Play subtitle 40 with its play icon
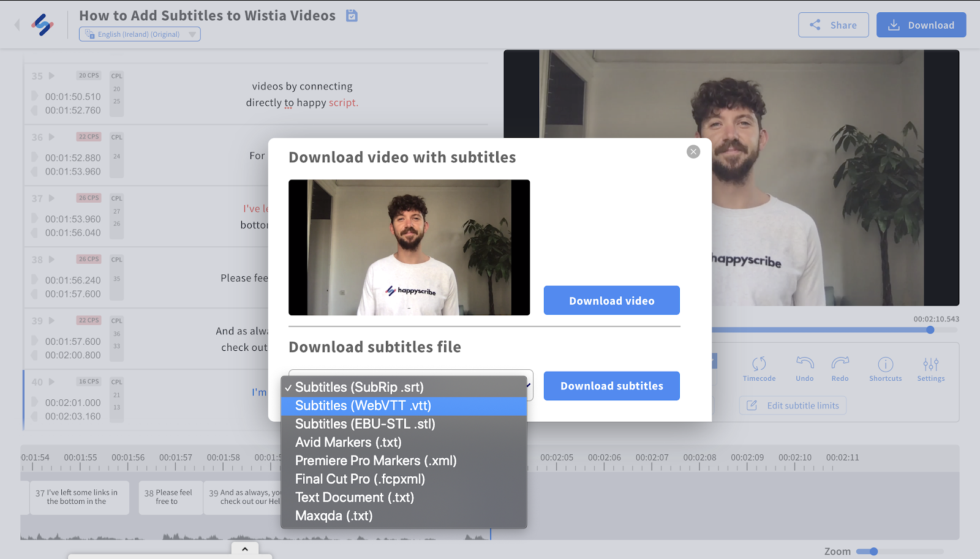This screenshot has height=559, width=980. (x=52, y=382)
